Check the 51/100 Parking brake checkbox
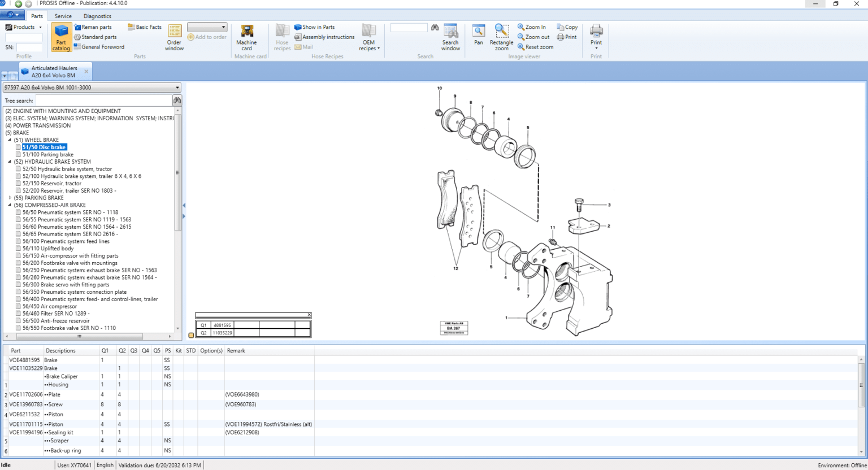 (x=18, y=154)
